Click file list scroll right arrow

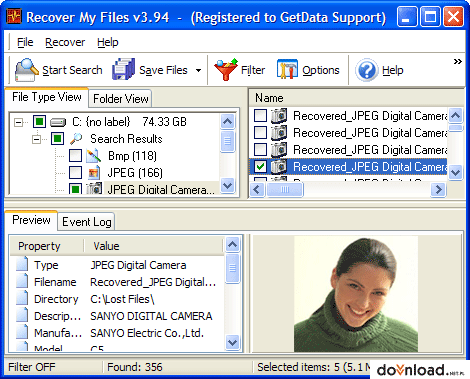[x=438, y=190]
